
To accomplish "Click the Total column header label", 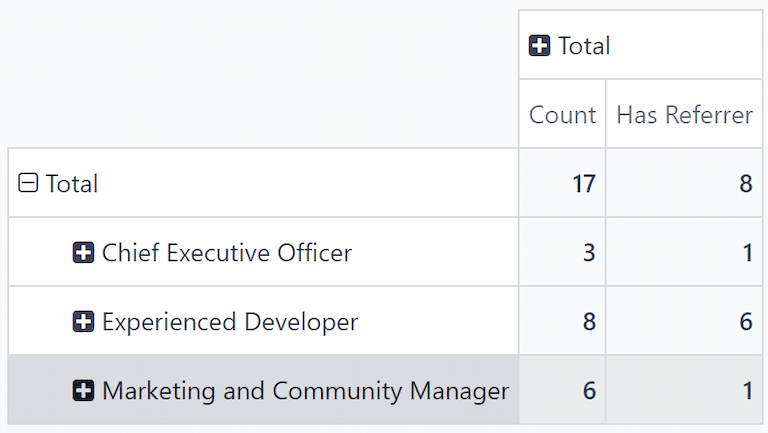I will [584, 46].
